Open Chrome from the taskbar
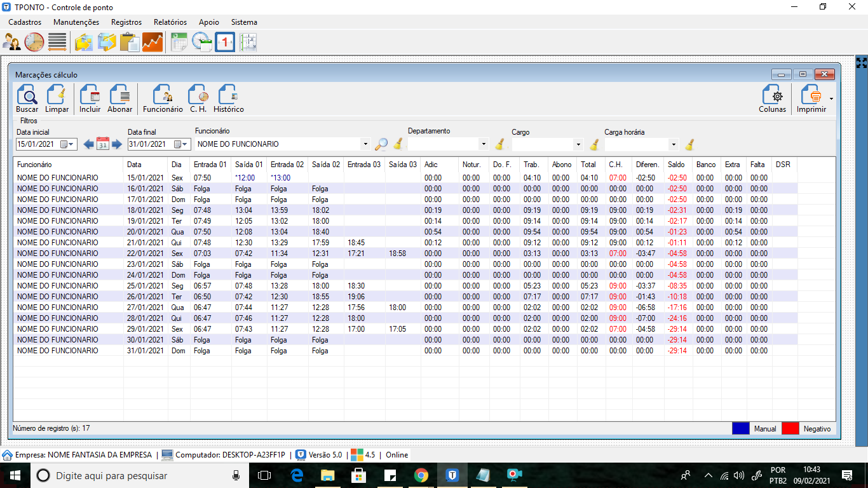 tap(421, 475)
